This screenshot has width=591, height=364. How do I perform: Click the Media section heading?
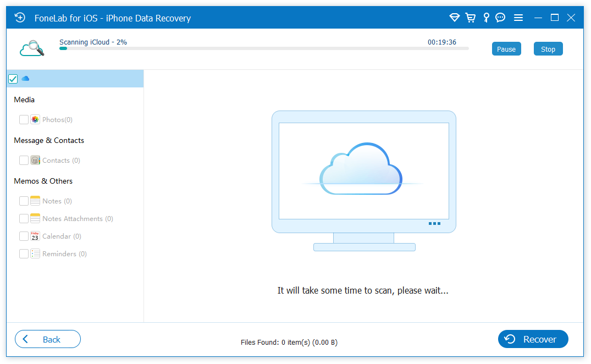[24, 100]
